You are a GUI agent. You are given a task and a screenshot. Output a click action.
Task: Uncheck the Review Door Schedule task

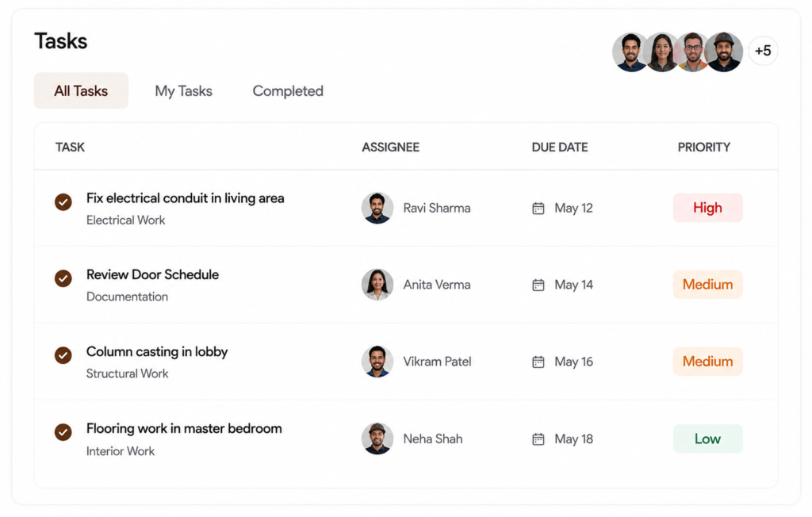(x=63, y=278)
